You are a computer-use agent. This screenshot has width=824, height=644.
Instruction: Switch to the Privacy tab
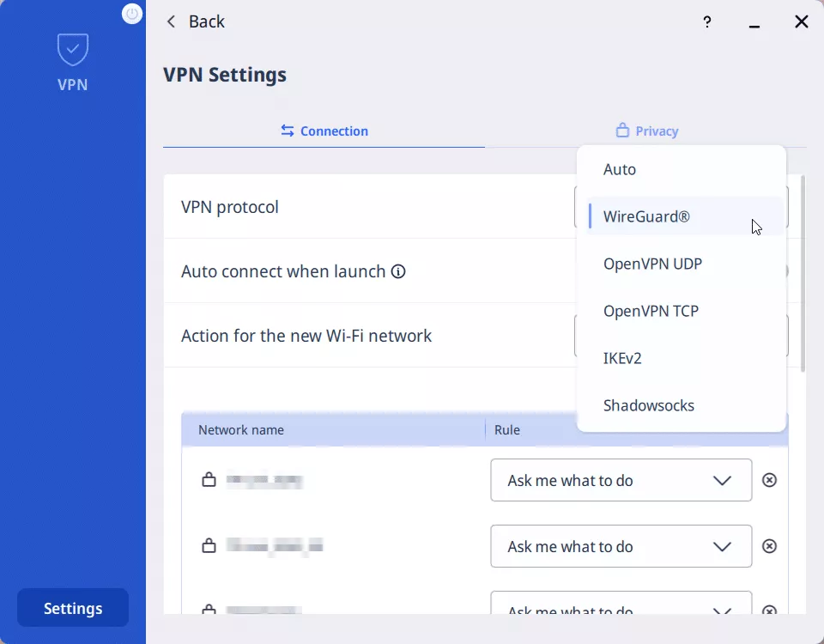(647, 131)
